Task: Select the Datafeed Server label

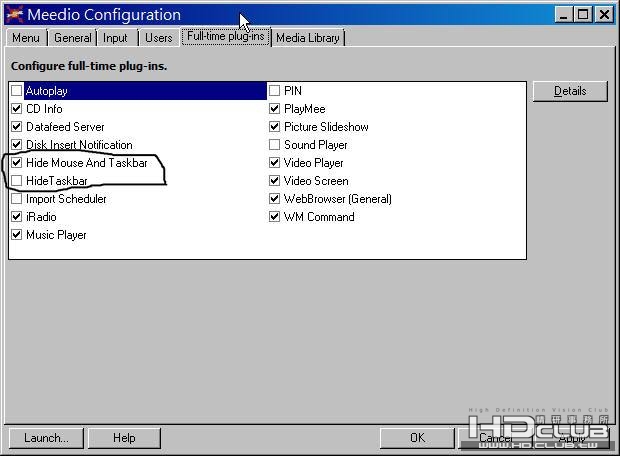Action: (65, 127)
